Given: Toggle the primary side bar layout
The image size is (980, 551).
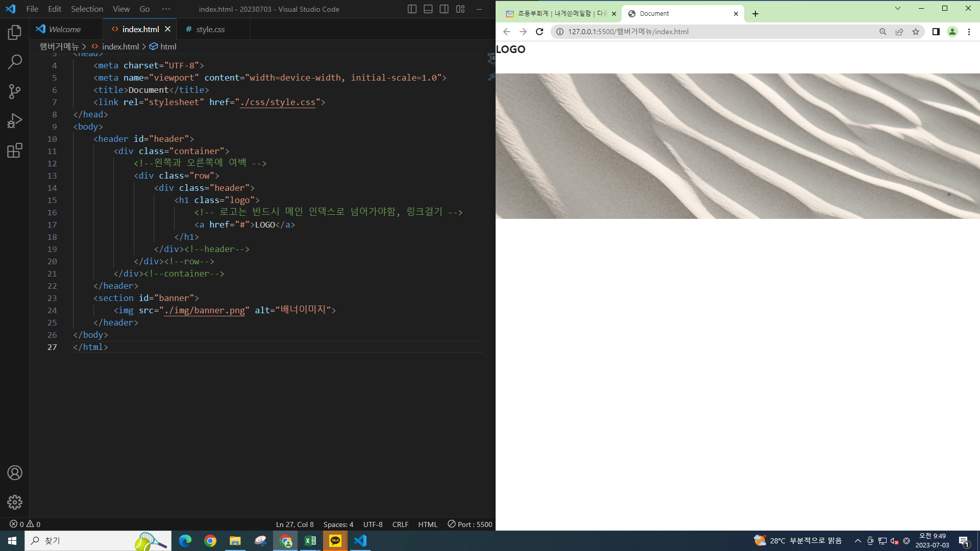Looking at the screenshot, I should coord(412,9).
